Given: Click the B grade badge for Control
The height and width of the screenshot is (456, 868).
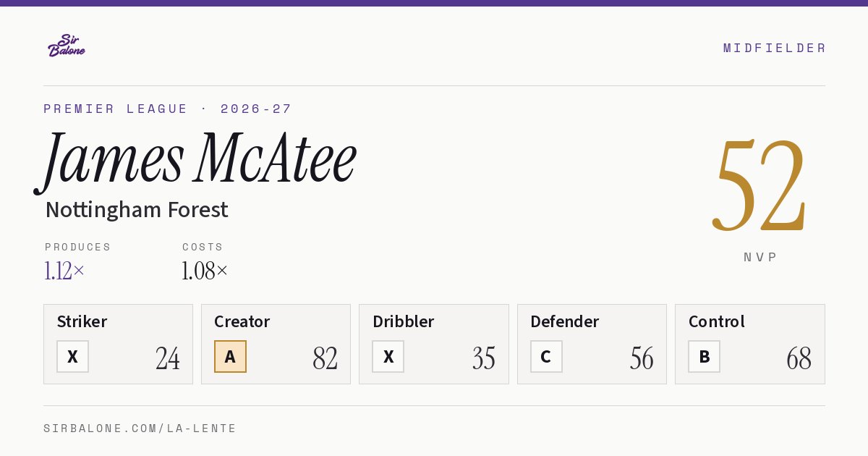Looking at the screenshot, I should point(704,357).
